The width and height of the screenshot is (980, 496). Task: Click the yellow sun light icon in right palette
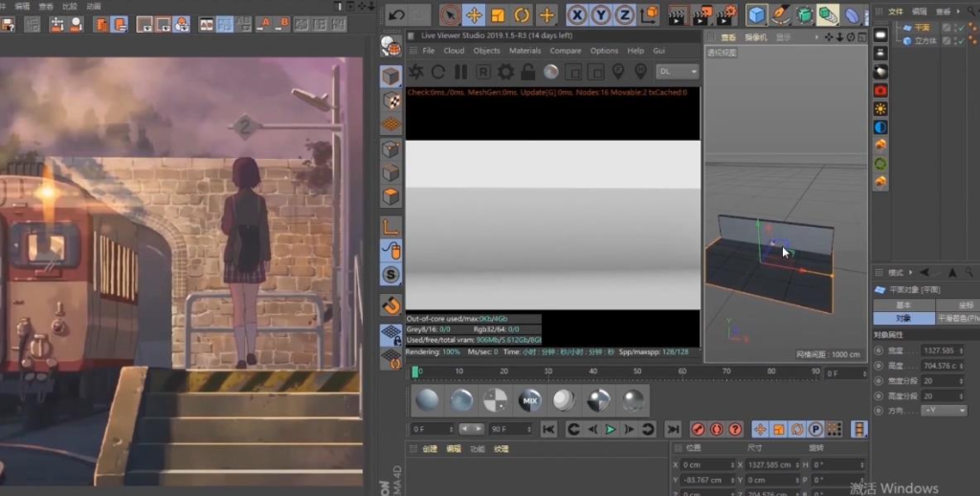[880, 109]
